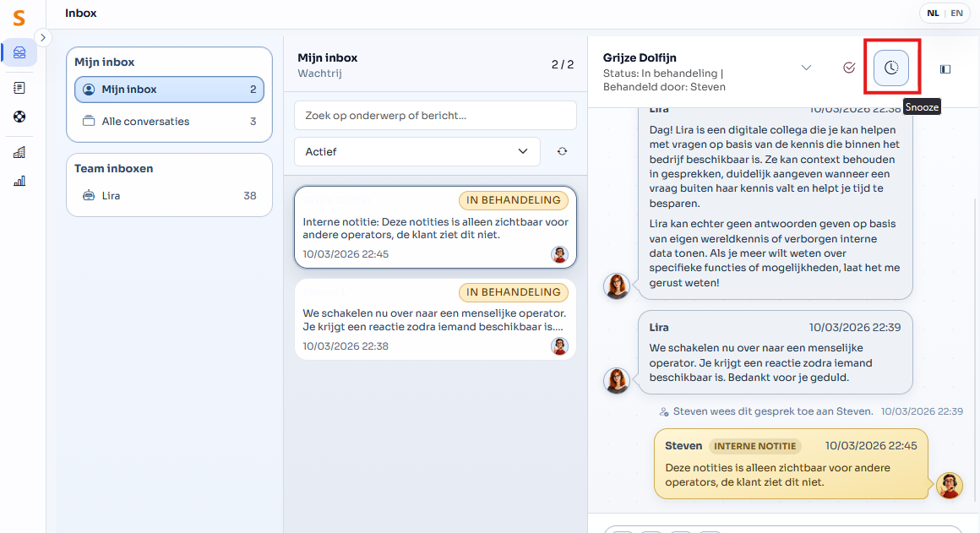The height and width of the screenshot is (533, 980).
Task: Select the help lifebuoy icon
Action: click(19, 117)
